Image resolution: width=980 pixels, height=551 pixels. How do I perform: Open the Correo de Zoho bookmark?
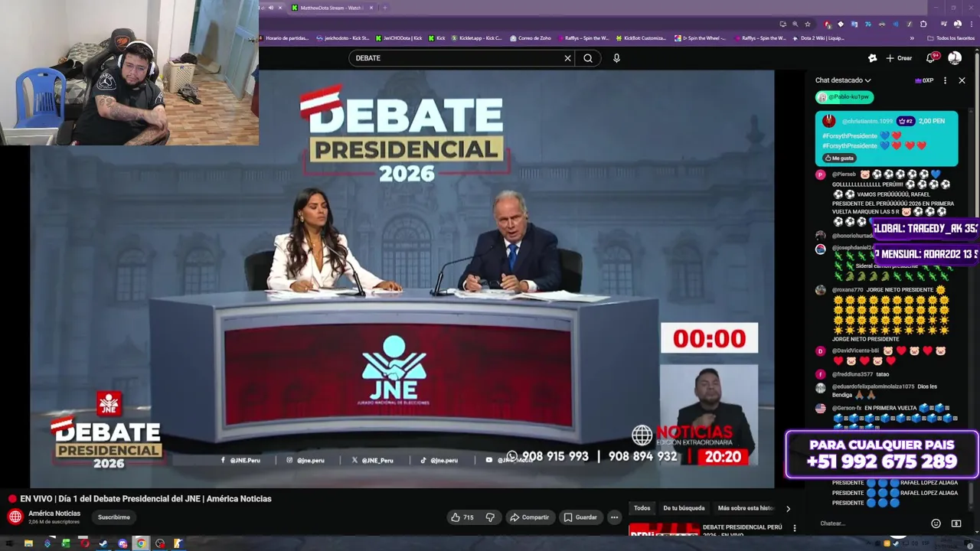530,38
